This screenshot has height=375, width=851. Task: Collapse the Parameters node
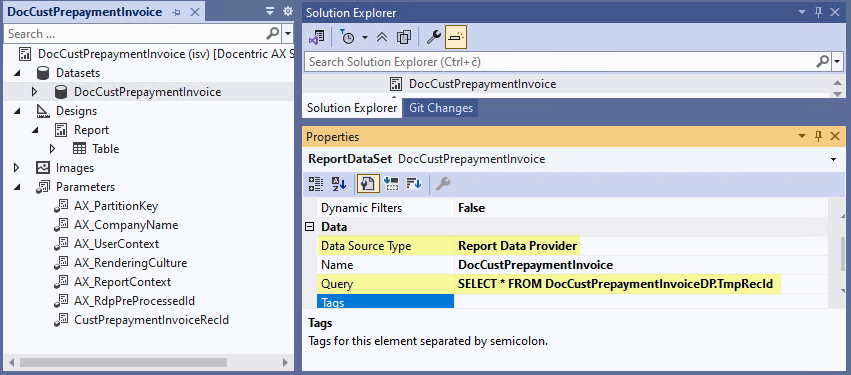[x=17, y=187]
